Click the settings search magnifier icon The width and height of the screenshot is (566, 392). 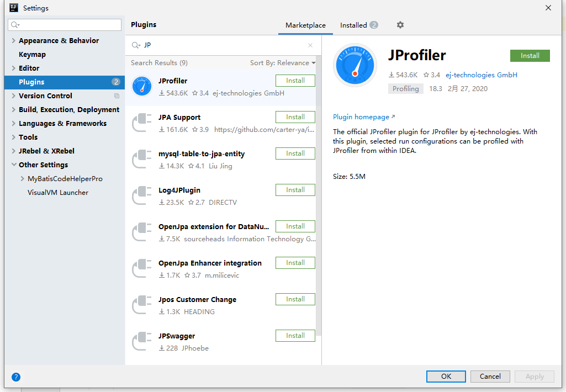pyautogui.click(x=15, y=24)
